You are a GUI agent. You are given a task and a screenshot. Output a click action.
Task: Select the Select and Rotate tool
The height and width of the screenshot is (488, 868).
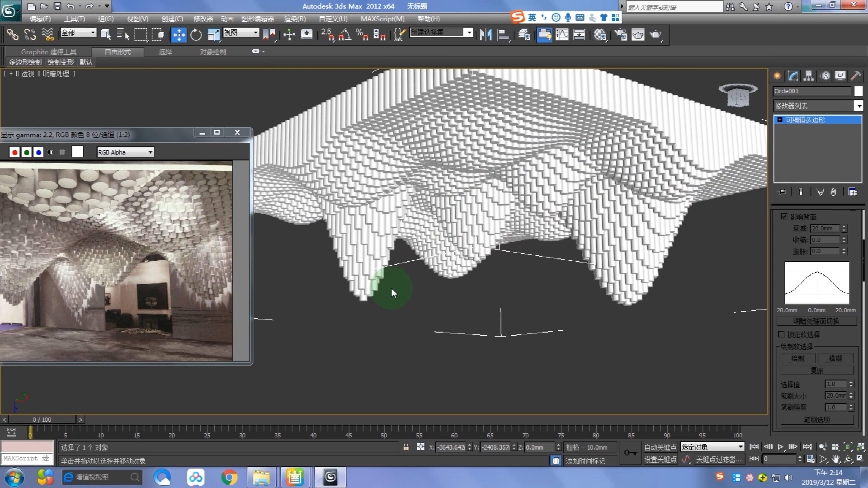click(196, 34)
